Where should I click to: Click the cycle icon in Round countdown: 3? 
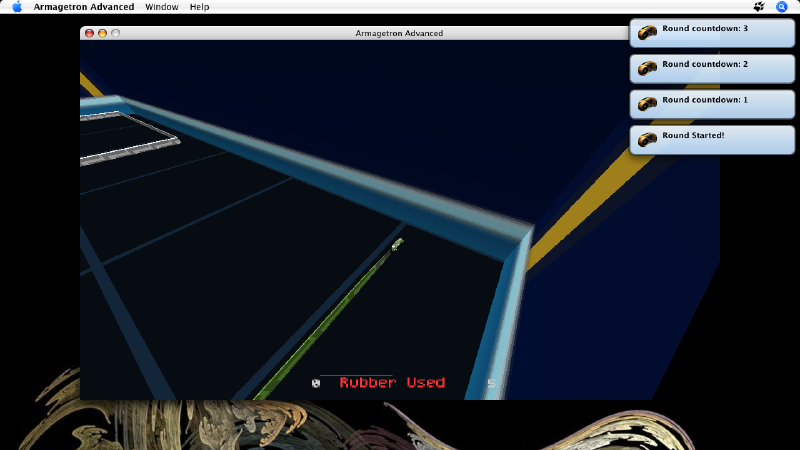tap(647, 33)
